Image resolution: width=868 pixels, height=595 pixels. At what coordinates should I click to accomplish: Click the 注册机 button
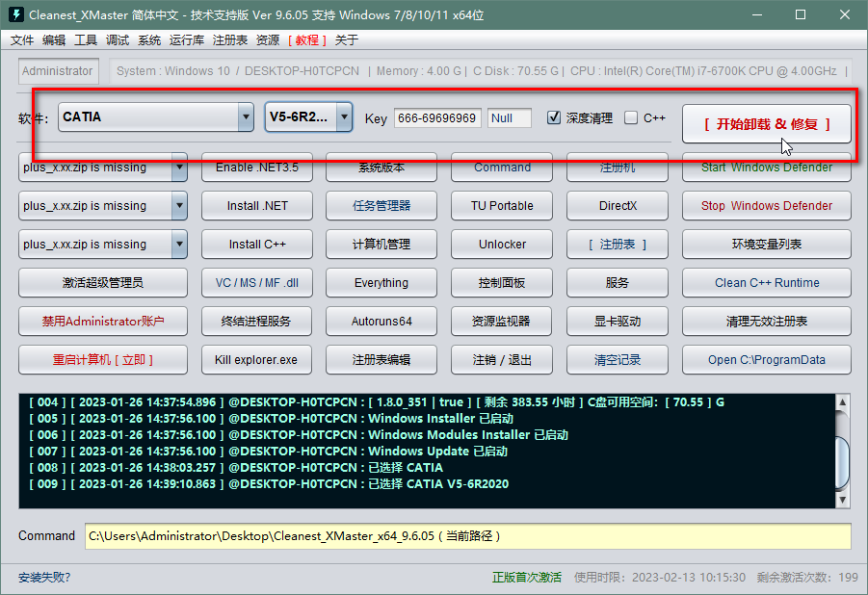click(618, 168)
